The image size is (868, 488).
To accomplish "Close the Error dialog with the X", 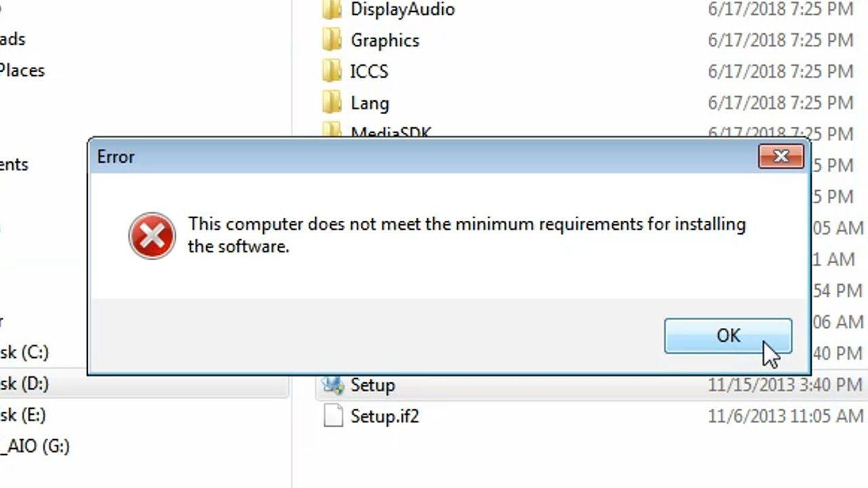I will click(x=781, y=157).
